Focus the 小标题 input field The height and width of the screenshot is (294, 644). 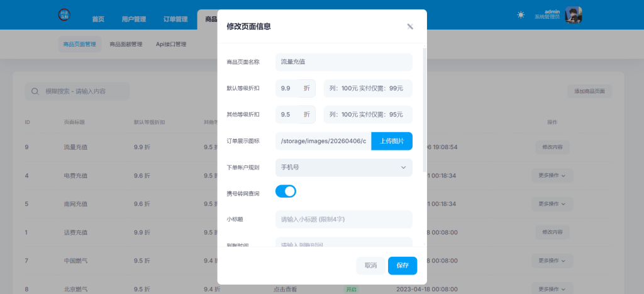[x=344, y=220]
